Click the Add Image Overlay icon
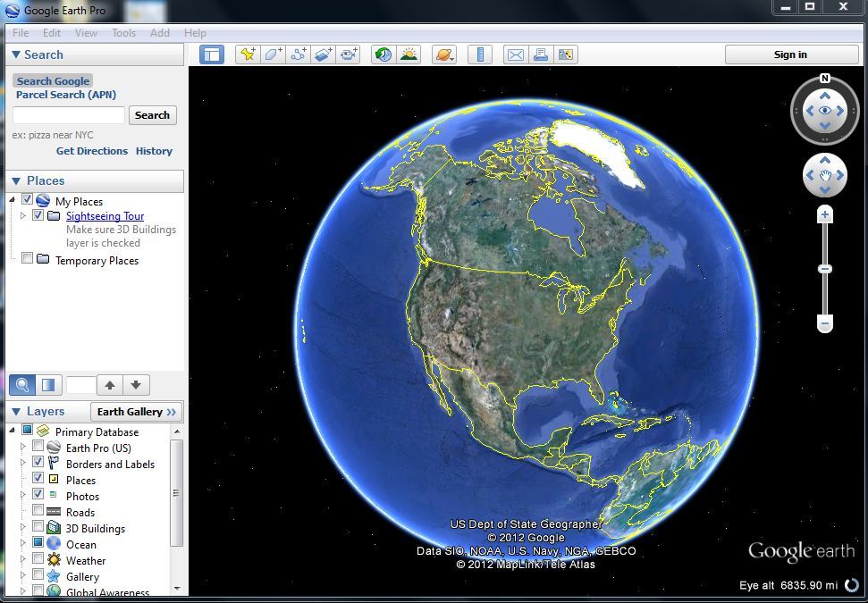 coord(323,54)
